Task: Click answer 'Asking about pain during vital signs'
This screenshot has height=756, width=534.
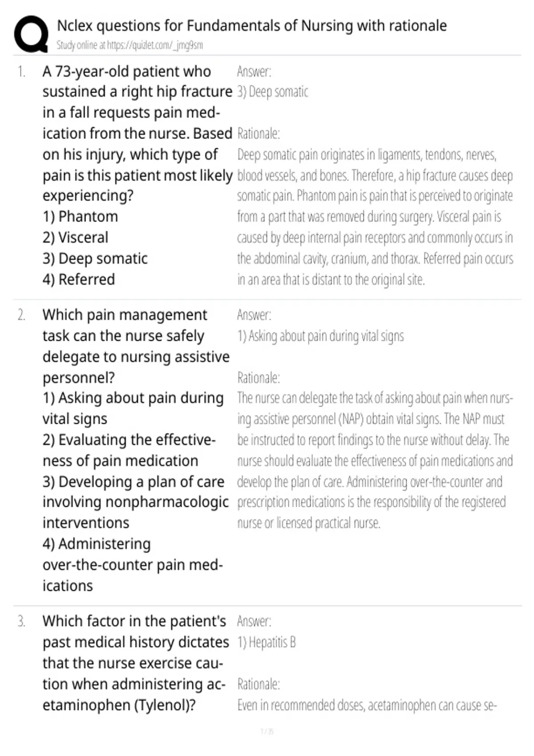Action: [320, 336]
